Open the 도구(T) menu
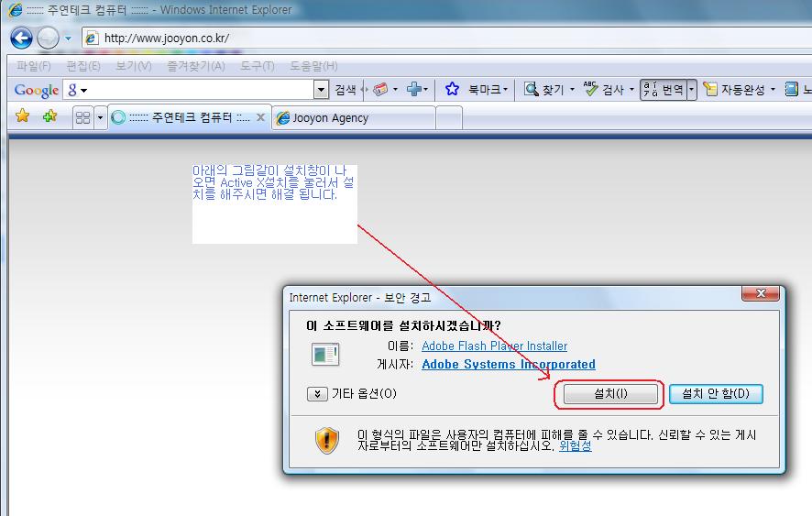This screenshot has height=516, width=812. [258, 66]
